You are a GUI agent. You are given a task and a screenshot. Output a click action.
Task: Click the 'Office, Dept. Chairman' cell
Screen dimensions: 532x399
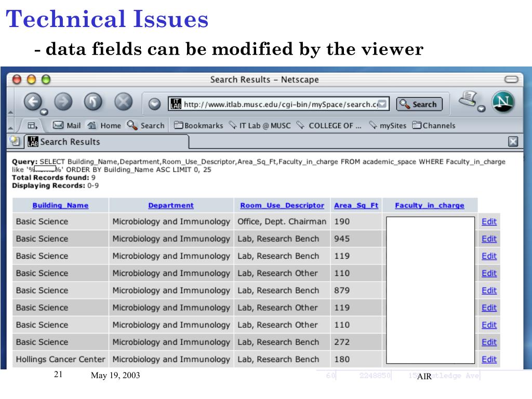282,221
